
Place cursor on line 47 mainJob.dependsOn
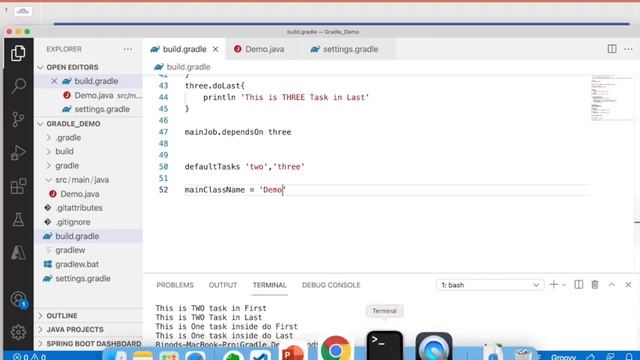pos(238,132)
